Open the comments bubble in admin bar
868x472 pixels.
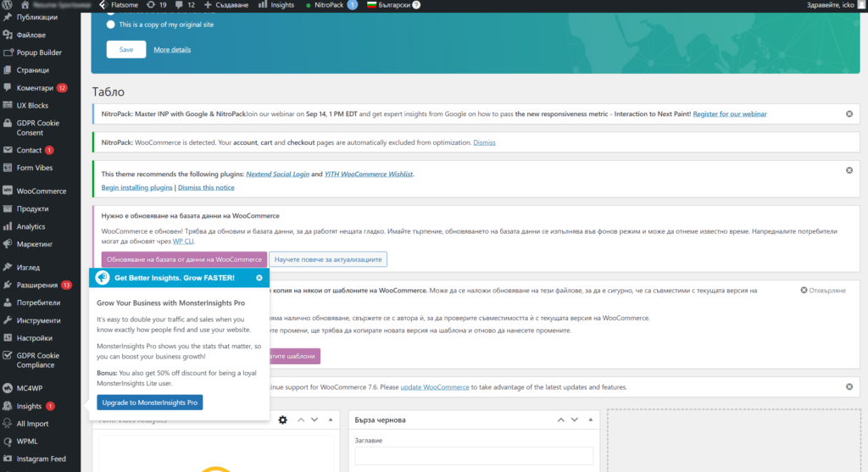pyautogui.click(x=185, y=5)
